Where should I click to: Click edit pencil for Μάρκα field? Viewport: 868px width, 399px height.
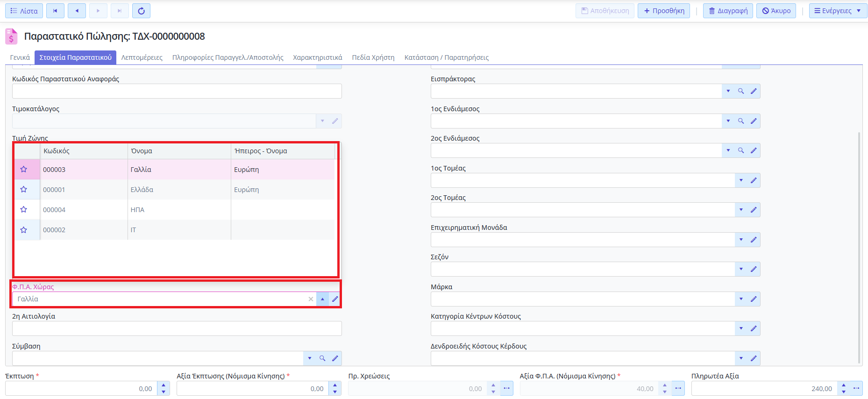754,299
